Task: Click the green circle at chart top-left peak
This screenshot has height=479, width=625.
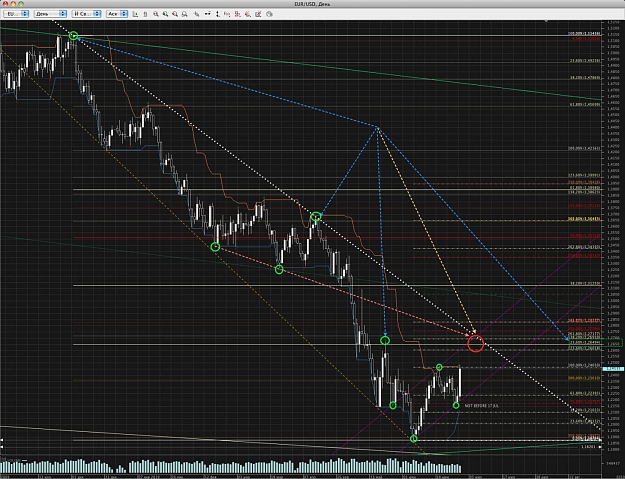Action: [x=73, y=35]
